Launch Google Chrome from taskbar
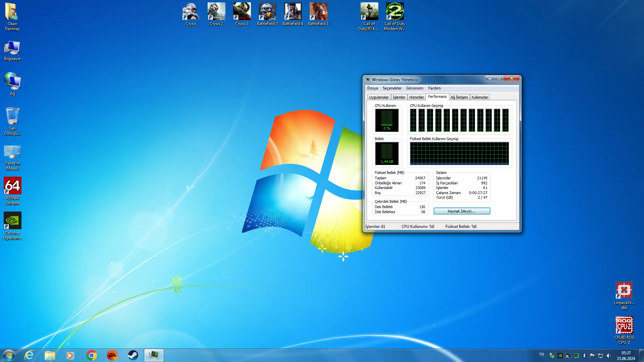The height and width of the screenshot is (362, 644). tap(91, 355)
